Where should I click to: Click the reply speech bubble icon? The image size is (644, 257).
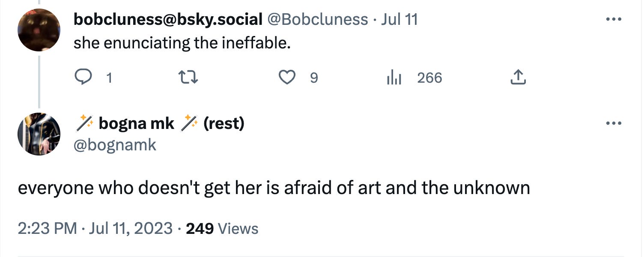83,78
